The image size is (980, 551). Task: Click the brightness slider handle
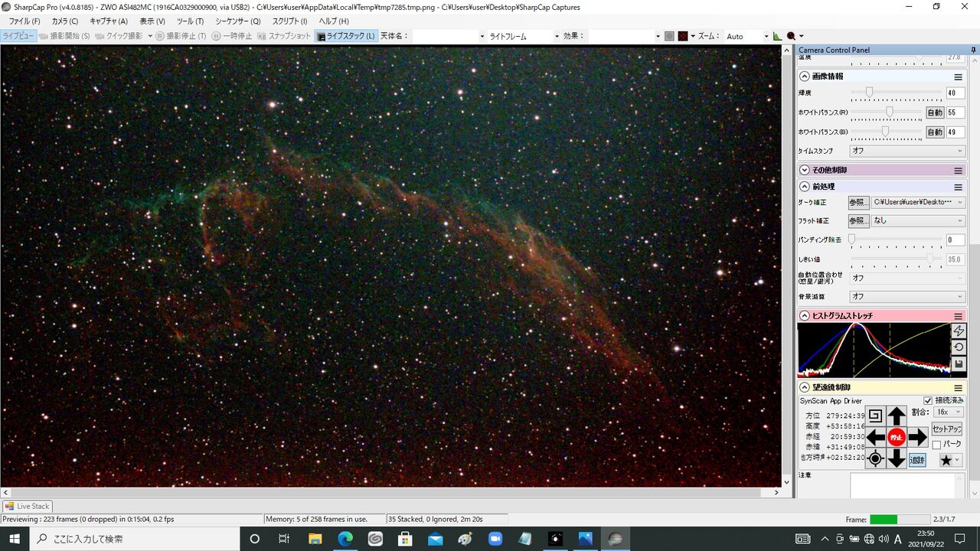tap(869, 92)
